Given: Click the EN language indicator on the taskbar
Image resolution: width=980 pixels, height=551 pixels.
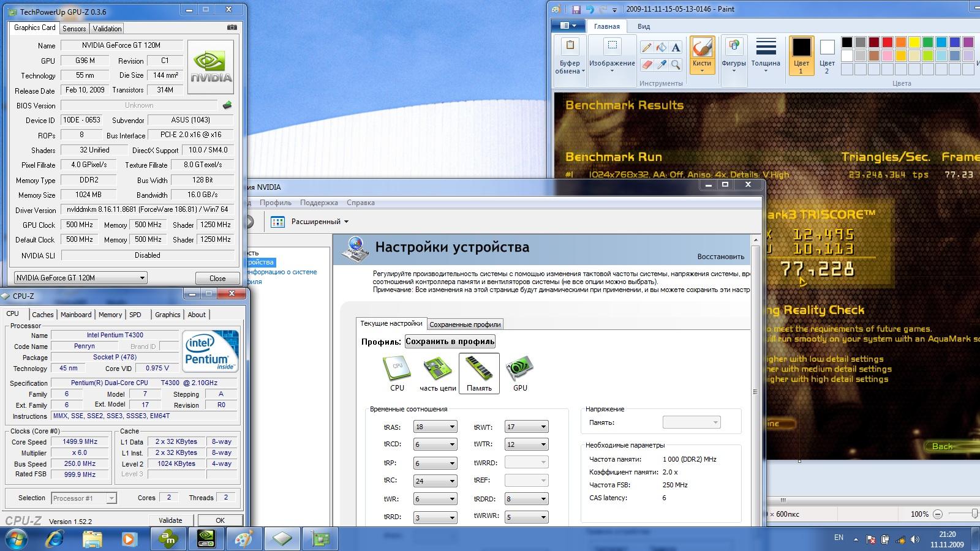Looking at the screenshot, I should tap(839, 538).
